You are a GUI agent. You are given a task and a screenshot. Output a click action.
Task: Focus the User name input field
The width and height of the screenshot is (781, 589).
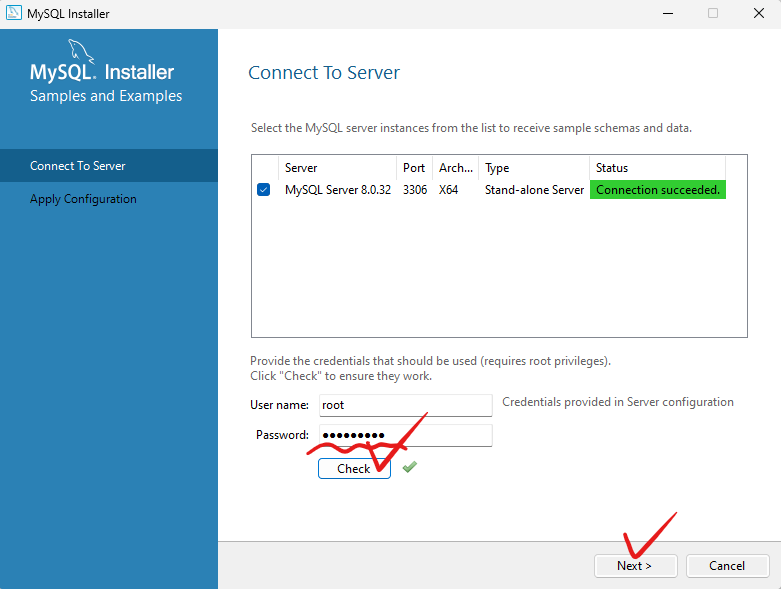405,405
